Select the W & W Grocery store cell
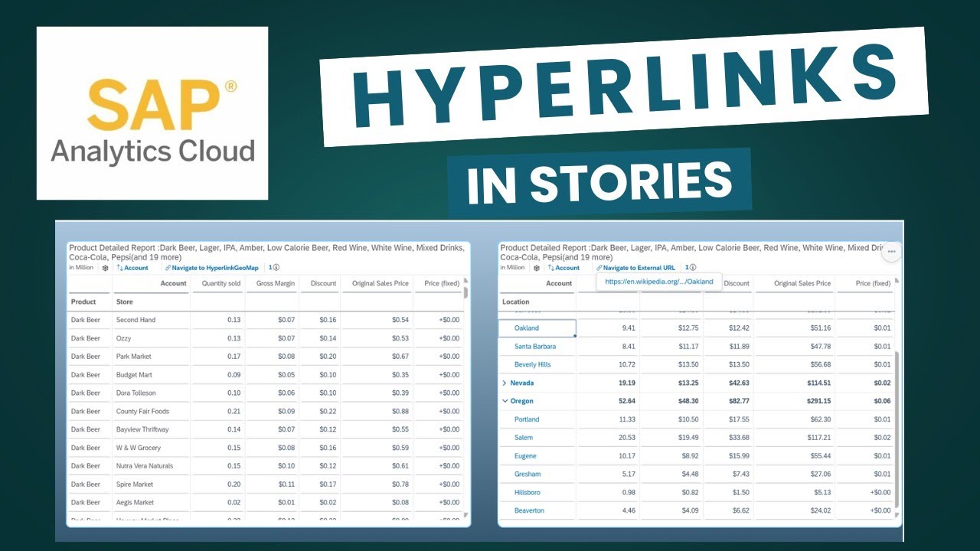 139,448
